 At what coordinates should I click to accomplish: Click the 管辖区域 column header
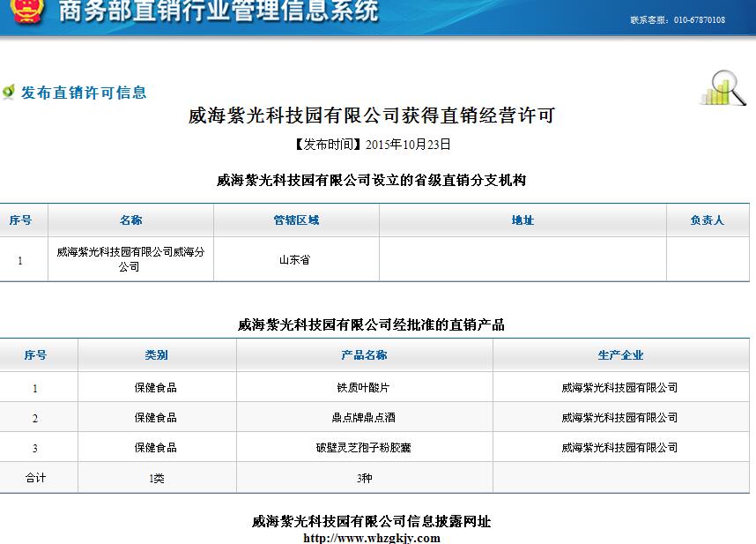click(294, 220)
